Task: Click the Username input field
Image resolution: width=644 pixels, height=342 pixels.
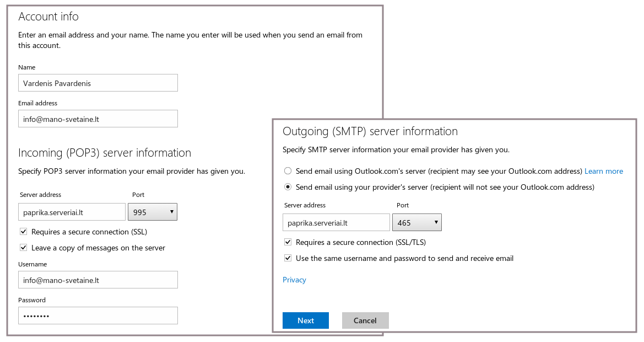Action: pyautogui.click(x=98, y=280)
